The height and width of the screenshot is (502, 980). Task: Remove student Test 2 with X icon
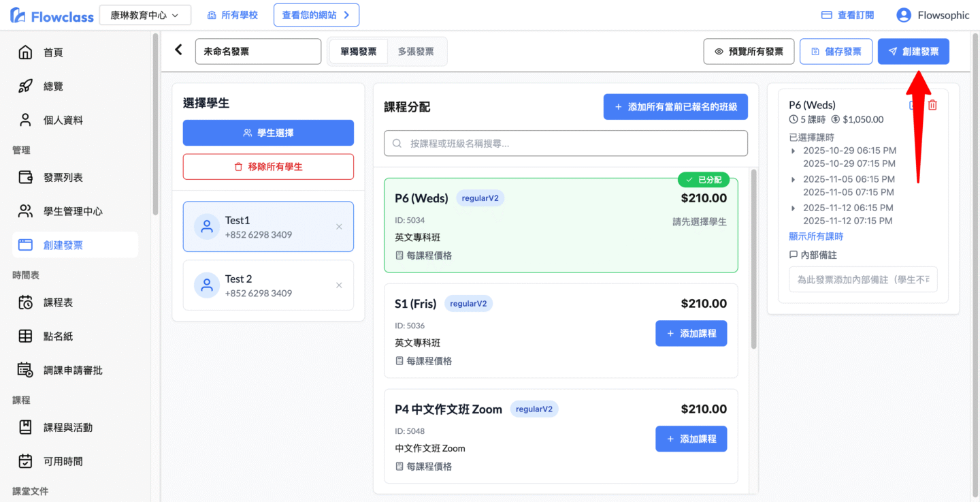(x=339, y=285)
